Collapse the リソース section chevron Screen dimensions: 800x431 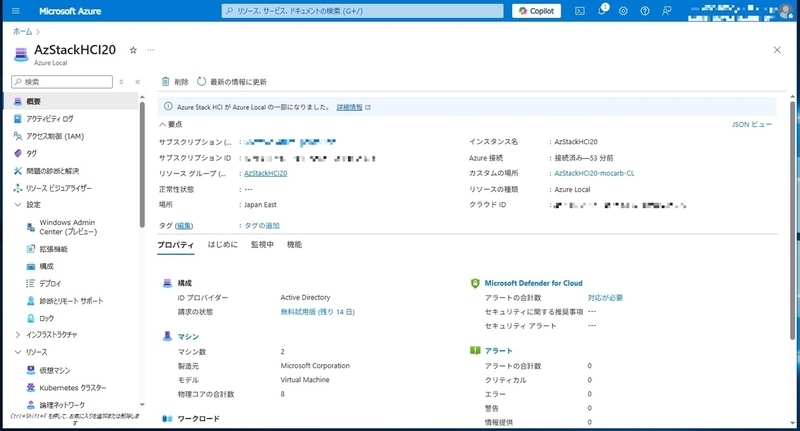(18, 352)
